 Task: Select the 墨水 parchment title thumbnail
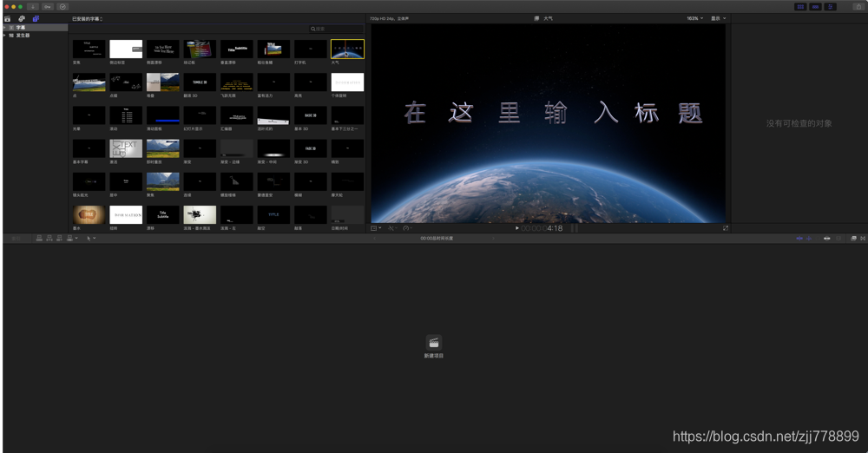89,215
